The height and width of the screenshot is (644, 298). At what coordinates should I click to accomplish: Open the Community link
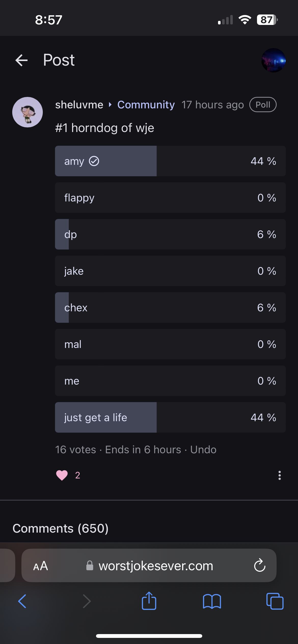point(146,105)
